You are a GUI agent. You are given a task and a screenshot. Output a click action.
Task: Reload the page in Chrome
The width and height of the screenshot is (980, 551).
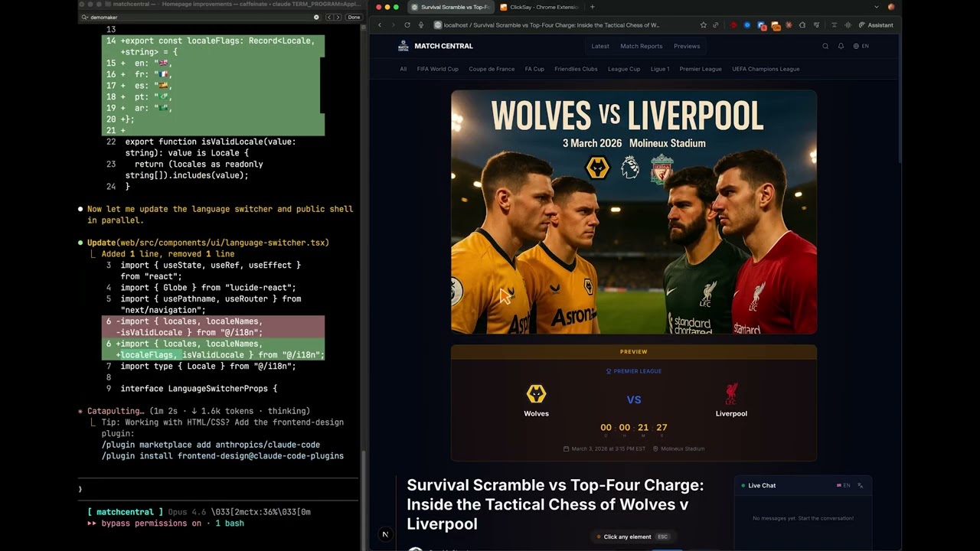point(407,25)
